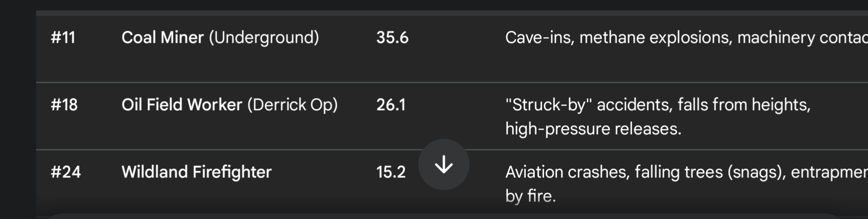Select the 26.1 fatality rate value
868x219 pixels.
pyautogui.click(x=391, y=105)
